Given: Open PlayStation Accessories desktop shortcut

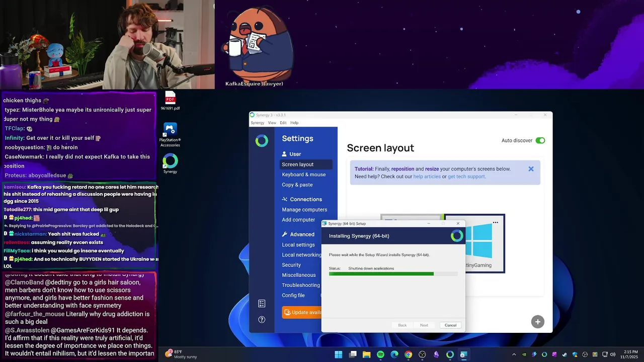Looking at the screenshot, I should tap(170, 135).
